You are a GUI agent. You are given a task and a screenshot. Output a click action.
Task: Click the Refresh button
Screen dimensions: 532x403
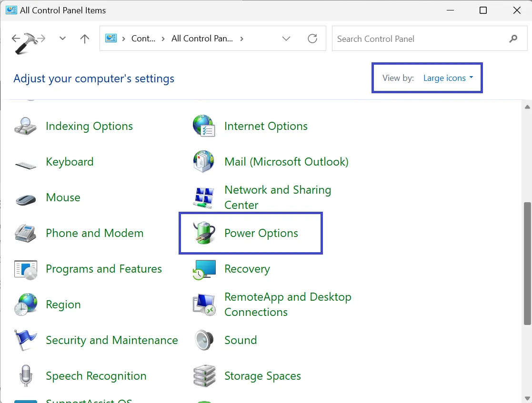(312, 39)
